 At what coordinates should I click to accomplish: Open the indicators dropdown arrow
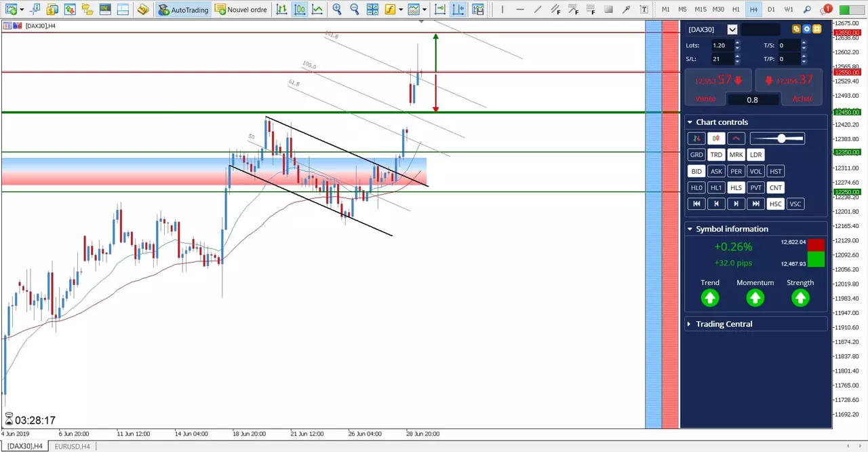point(401,10)
